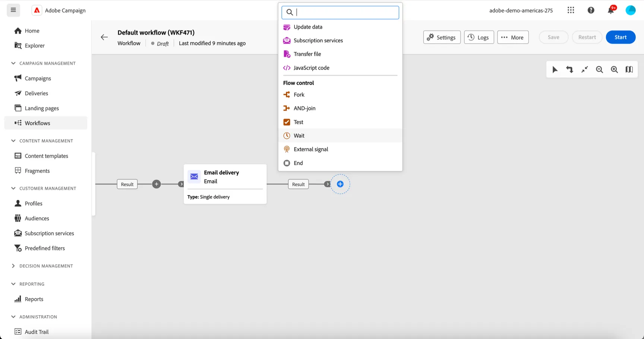Pick the Test activity
The height and width of the screenshot is (339, 644).
click(340, 122)
